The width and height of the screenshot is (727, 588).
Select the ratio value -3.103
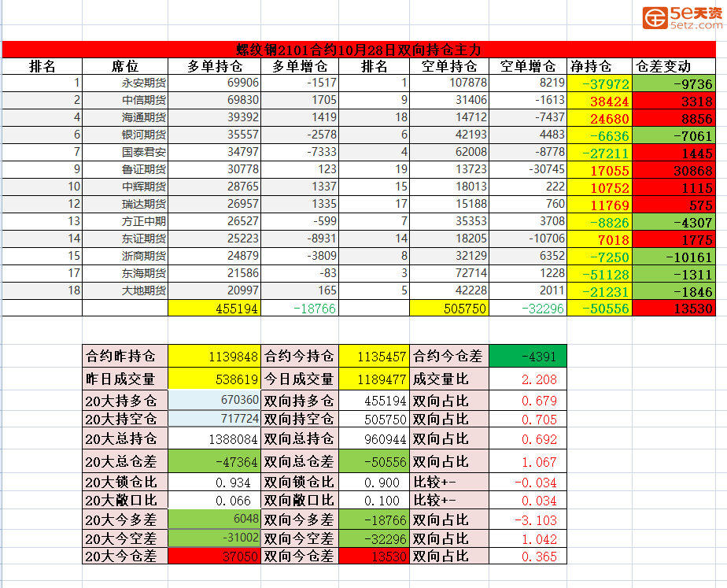[x=528, y=520]
